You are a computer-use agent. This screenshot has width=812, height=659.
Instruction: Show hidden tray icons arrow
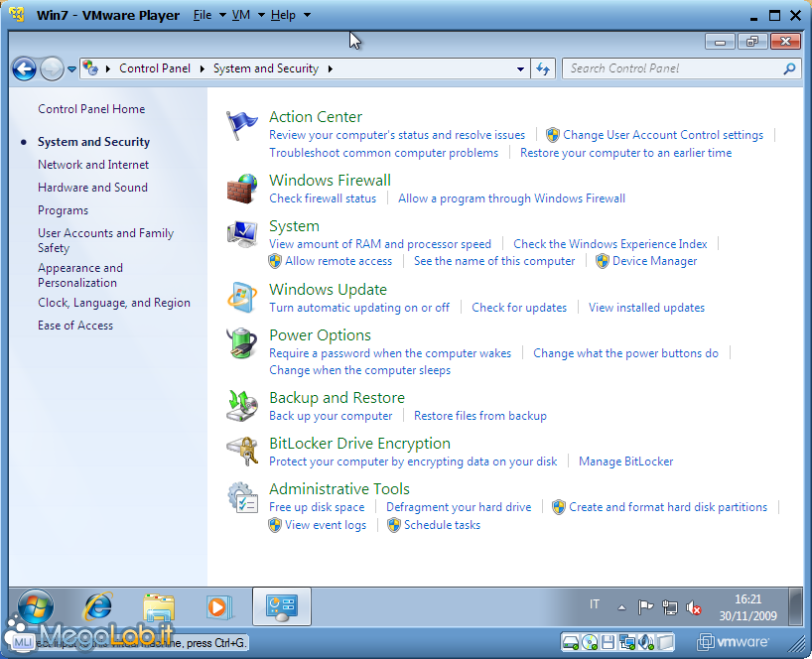click(x=621, y=607)
